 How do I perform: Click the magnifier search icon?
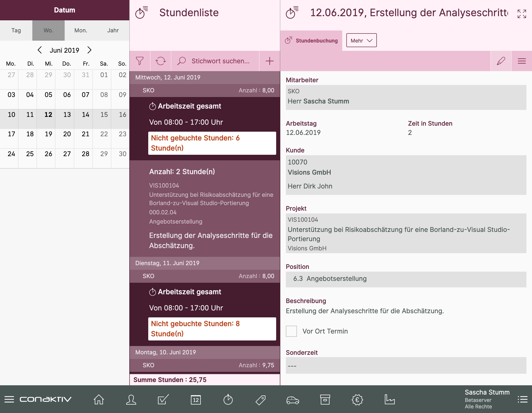(x=181, y=61)
